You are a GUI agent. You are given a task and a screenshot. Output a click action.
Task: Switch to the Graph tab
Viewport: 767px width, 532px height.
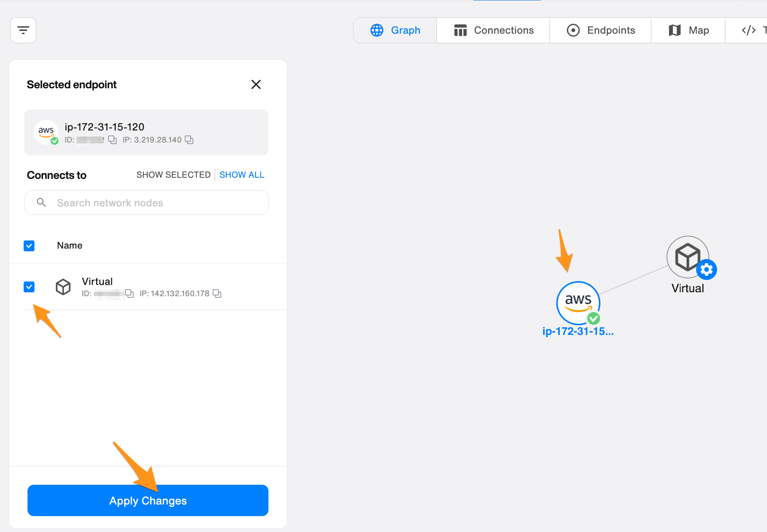(x=395, y=30)
